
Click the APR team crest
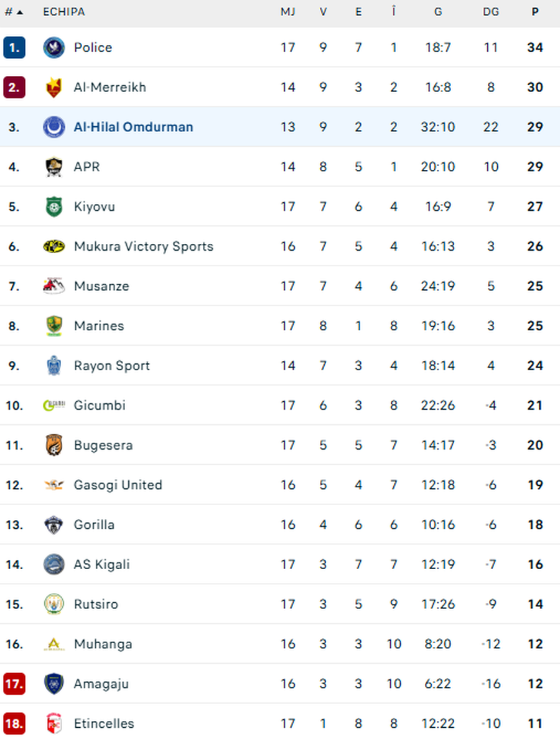pos(54,167)
